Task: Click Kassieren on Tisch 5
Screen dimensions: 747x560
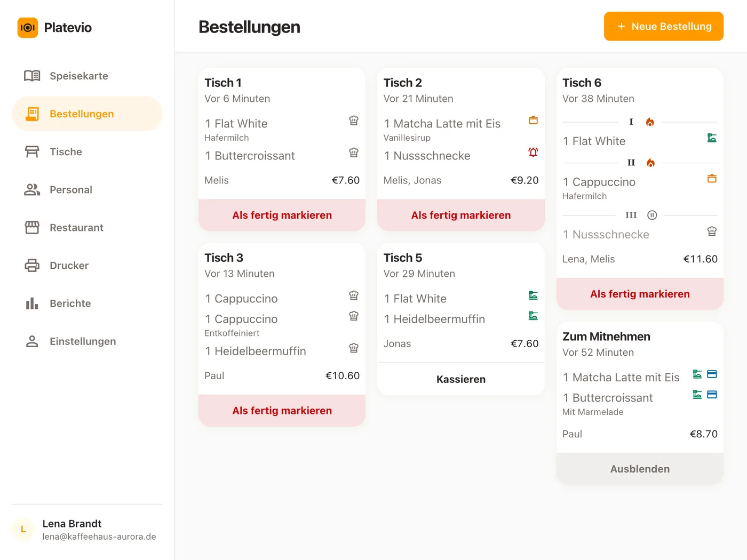Action: (x=461, y=379)
